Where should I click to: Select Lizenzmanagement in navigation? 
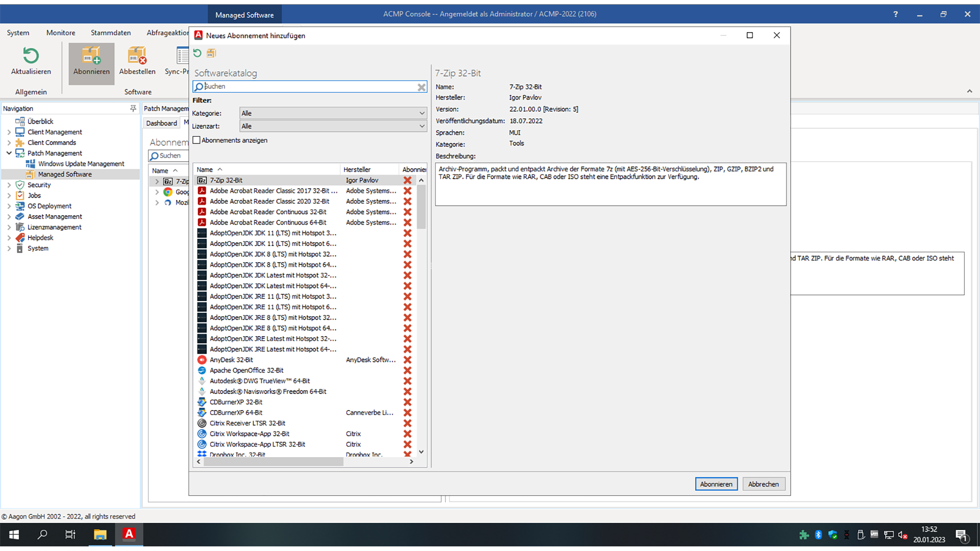pos(55,228)
